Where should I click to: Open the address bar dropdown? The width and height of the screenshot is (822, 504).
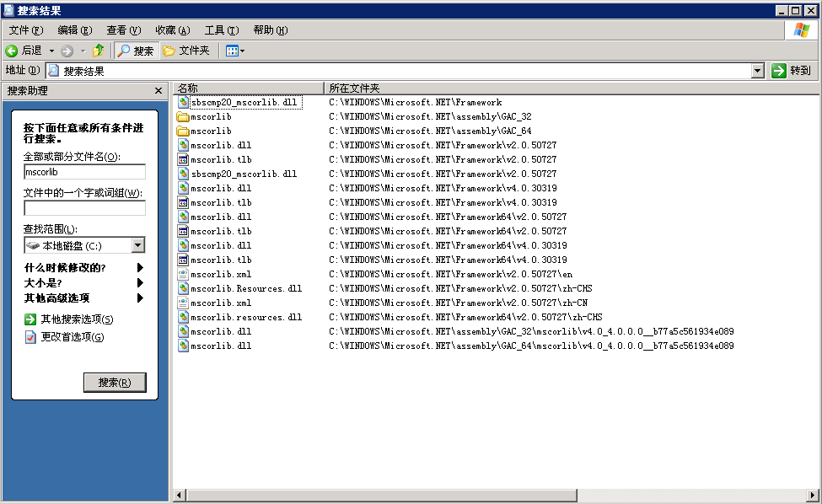(x=758, y=71)
